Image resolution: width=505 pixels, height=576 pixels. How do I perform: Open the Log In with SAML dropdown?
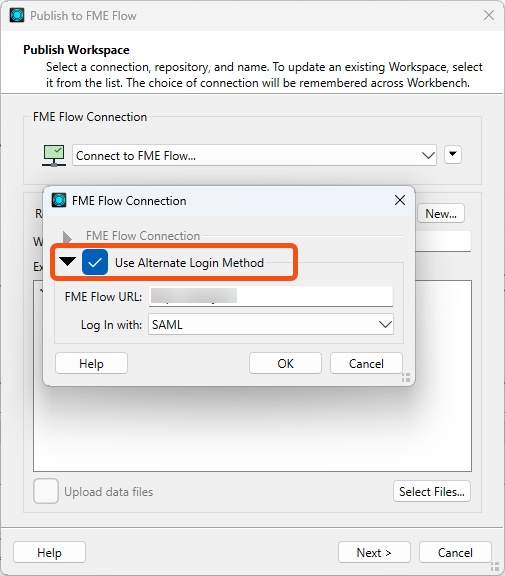(271, 324)
